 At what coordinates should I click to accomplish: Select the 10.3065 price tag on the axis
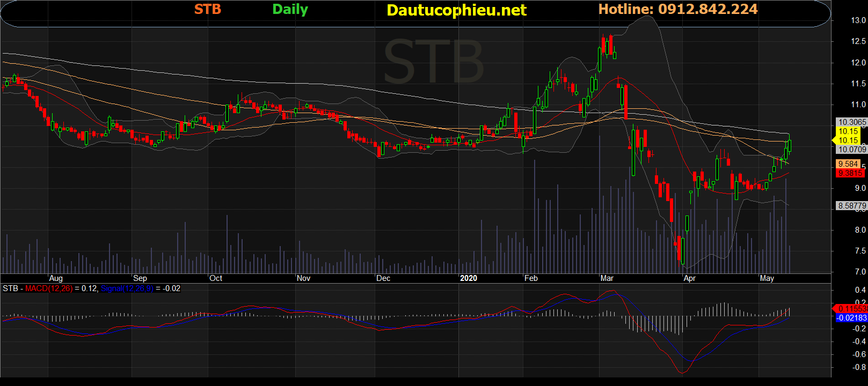(x=852, y=122)
